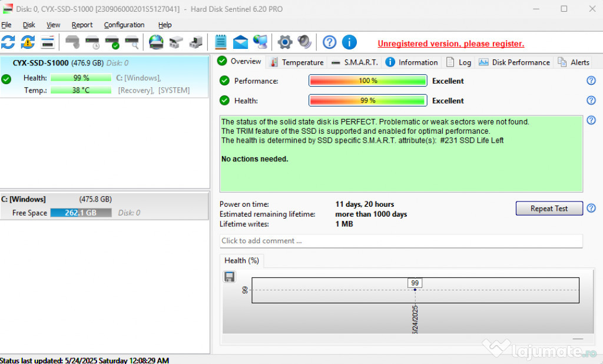Screen dimensions: 603x364
Task: Click the Health 99 % gradient bar
Action: click(368, 101)
